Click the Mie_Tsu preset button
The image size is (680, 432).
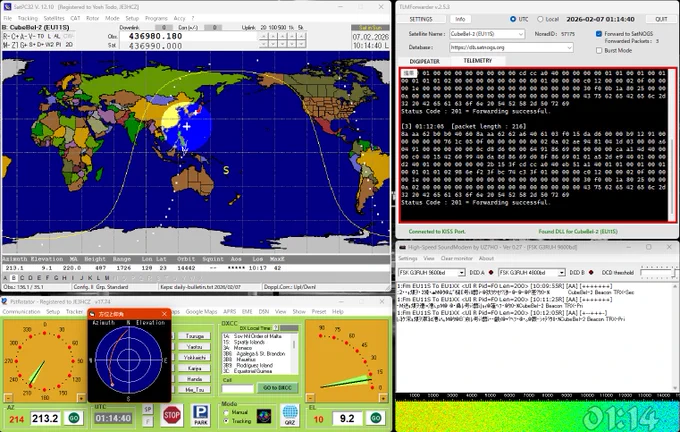point(194,389)
